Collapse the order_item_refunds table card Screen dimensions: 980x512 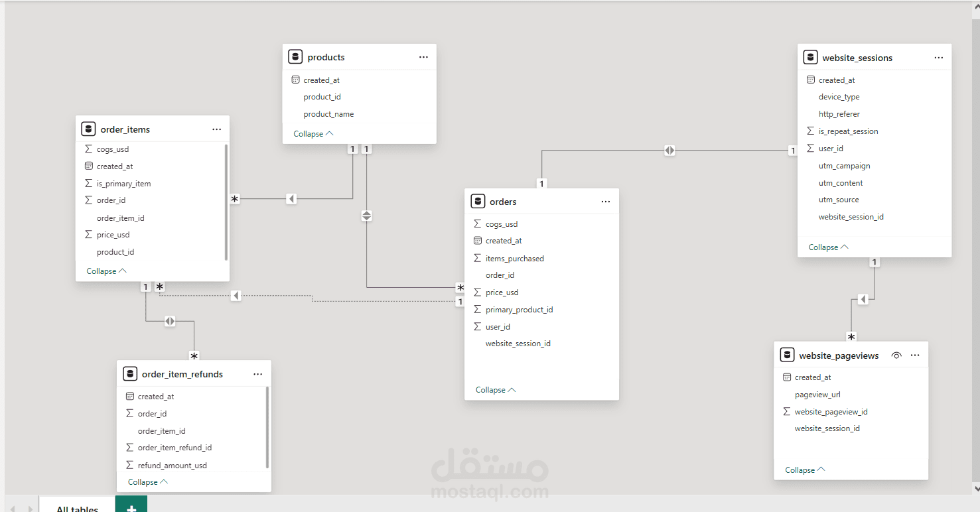click(x=148, y=482)
